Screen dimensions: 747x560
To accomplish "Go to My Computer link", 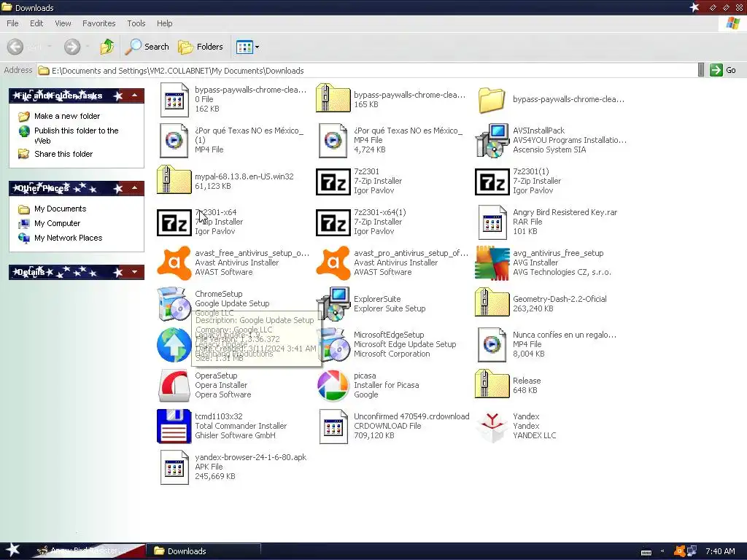I will coord(57,223).
